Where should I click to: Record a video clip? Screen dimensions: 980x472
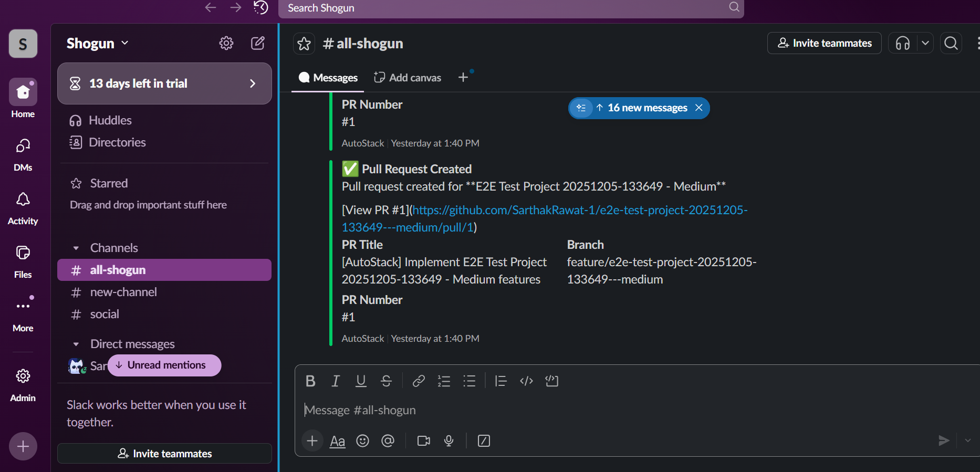pos(424,441)
